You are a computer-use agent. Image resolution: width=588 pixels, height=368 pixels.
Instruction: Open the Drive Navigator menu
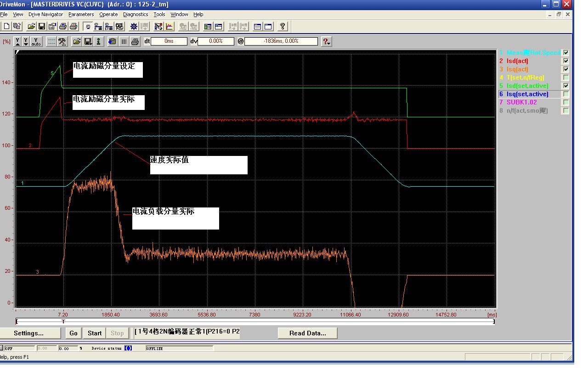pos(45,14)
